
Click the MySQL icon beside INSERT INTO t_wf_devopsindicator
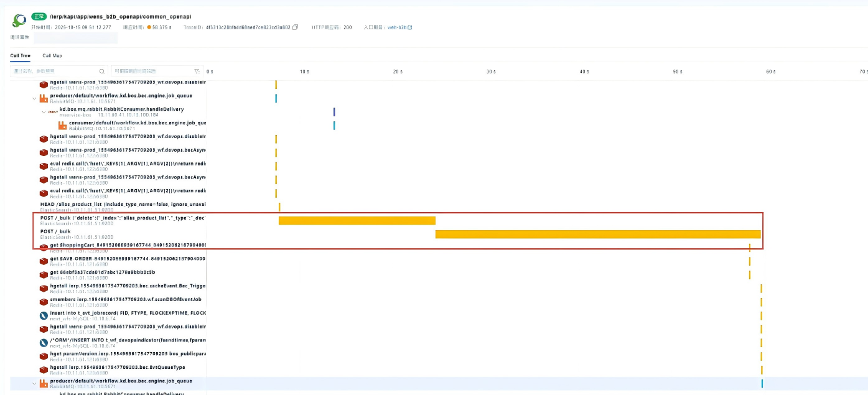[44, 343]
